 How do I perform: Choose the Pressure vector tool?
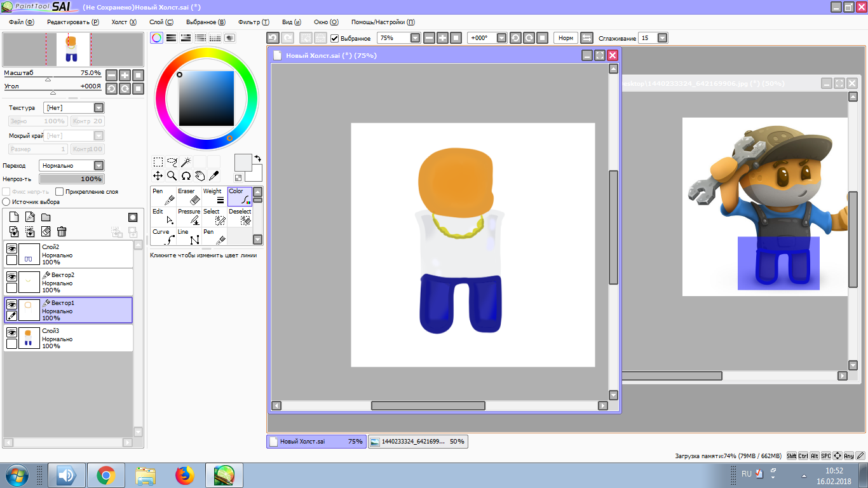pyautogui.click(x=189, y=217)
